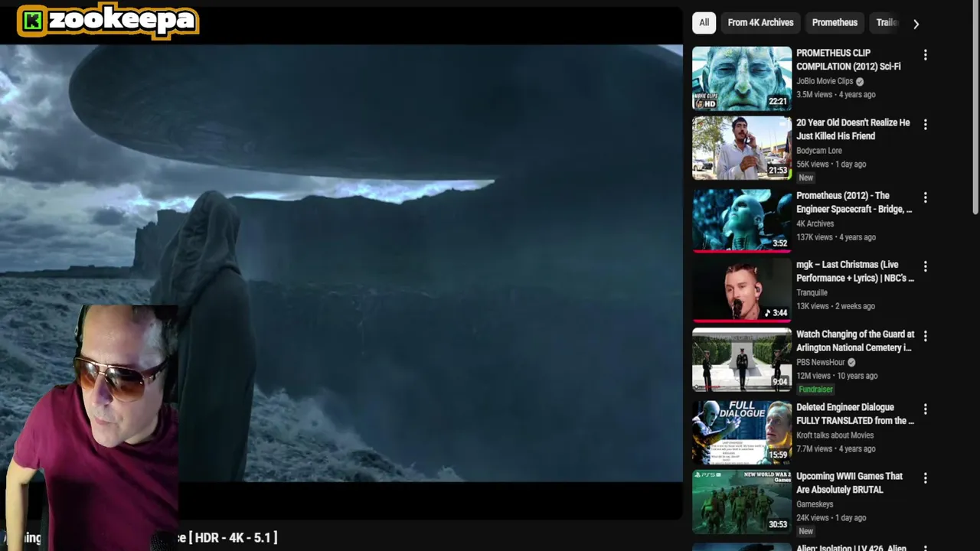Image resolution: width=980 pixels, height=551 pixels.
Task: Open Engineer Spacecraft Bridge video thumbnail
Action: [x=742, y=220]
